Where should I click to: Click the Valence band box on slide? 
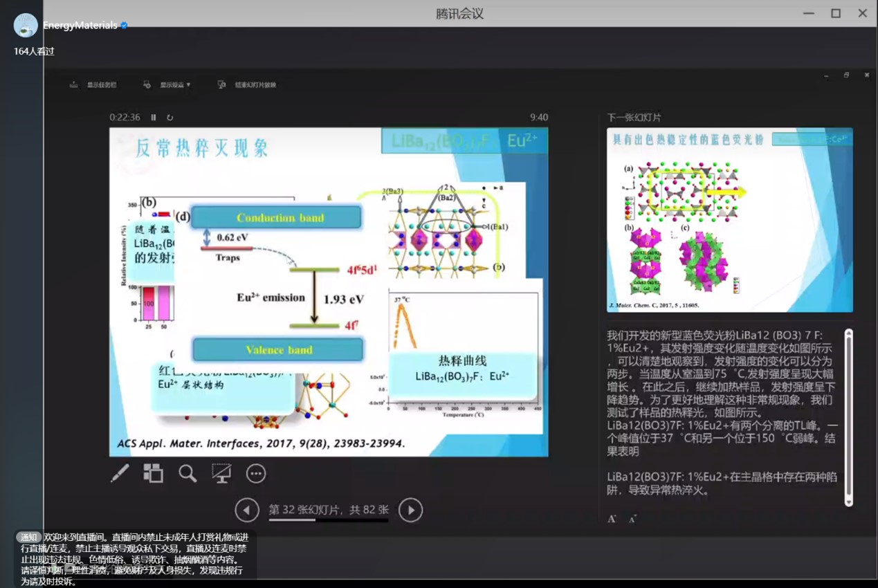(277, 349)
